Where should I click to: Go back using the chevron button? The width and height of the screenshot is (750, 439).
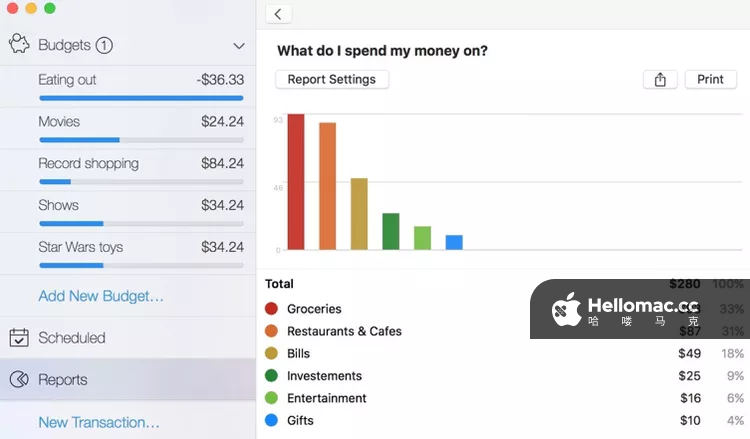tap(278, 14)
